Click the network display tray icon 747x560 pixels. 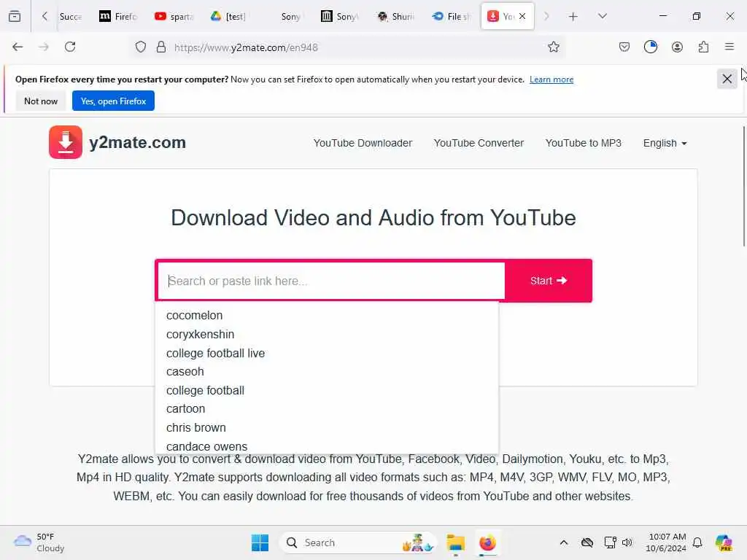tap(610, 542)
